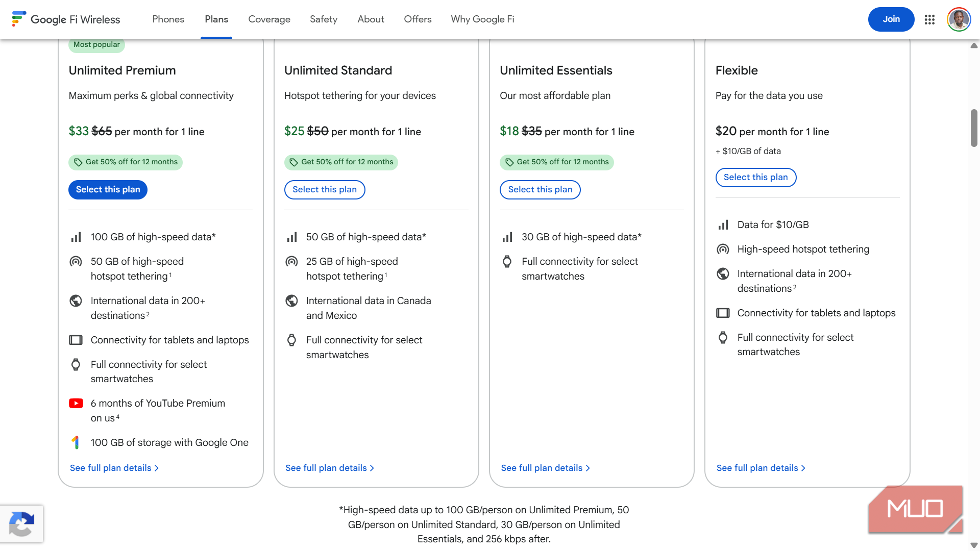The height and width of the screenshot is (551, 980).
Task: Click 'High-speed hotspot tethering' text
Action: point(803,249)
